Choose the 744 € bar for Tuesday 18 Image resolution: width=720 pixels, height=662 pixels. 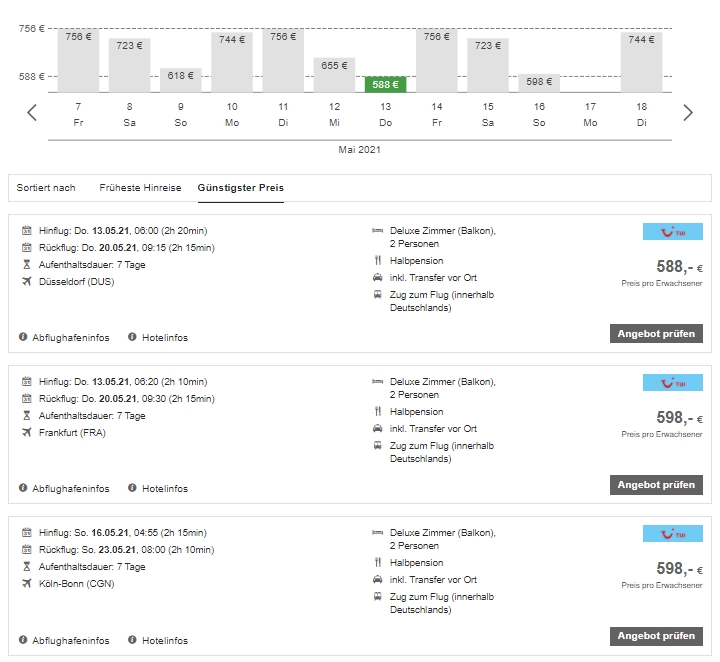(641, 61)
